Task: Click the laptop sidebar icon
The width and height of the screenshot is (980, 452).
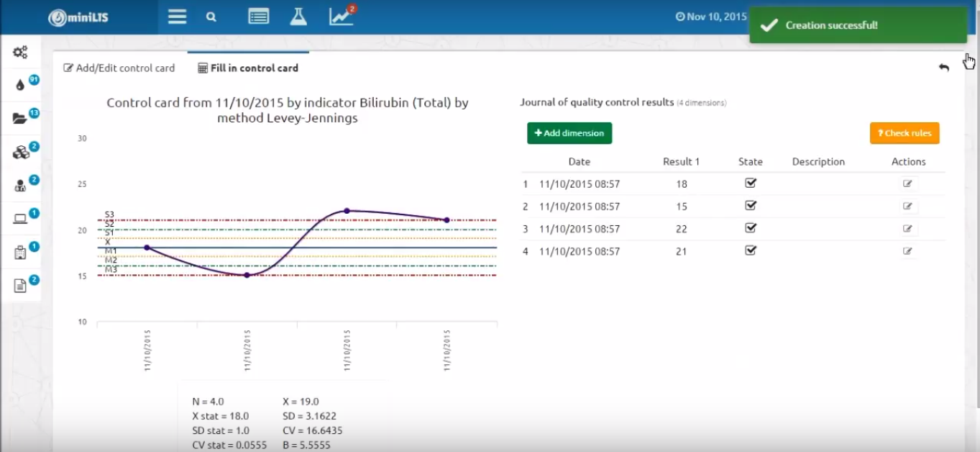Action: 20,219
